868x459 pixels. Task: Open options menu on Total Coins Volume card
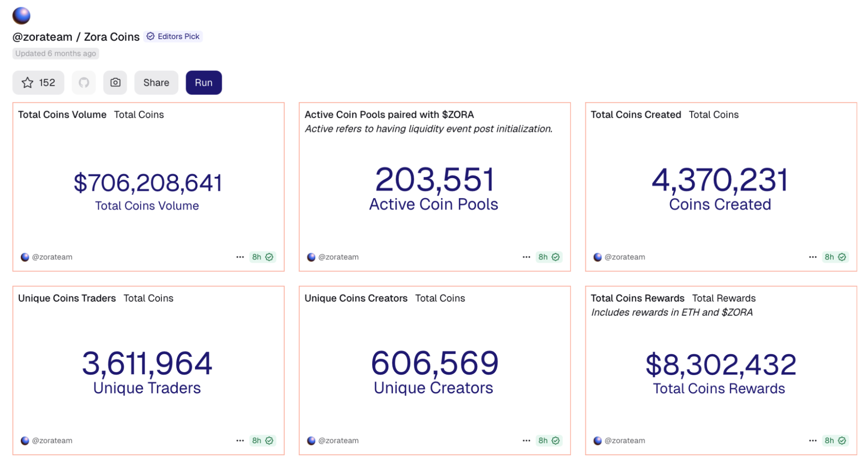(240, 257)
